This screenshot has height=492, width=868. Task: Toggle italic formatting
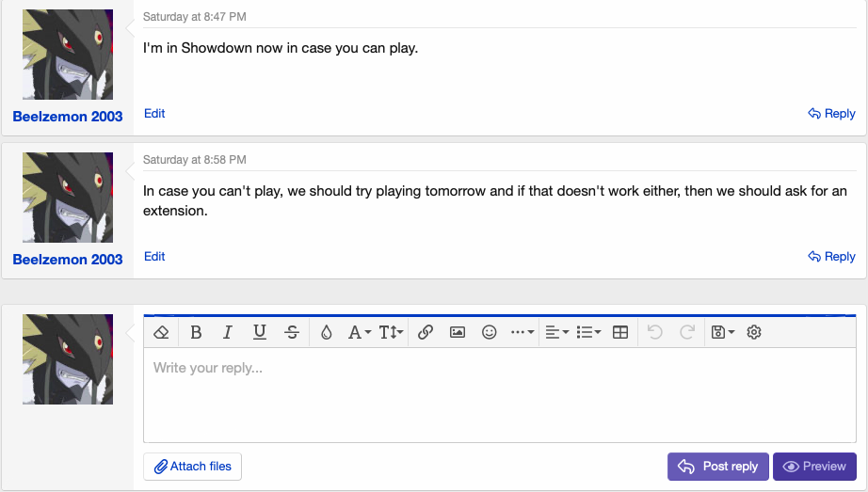click(227, 332)
